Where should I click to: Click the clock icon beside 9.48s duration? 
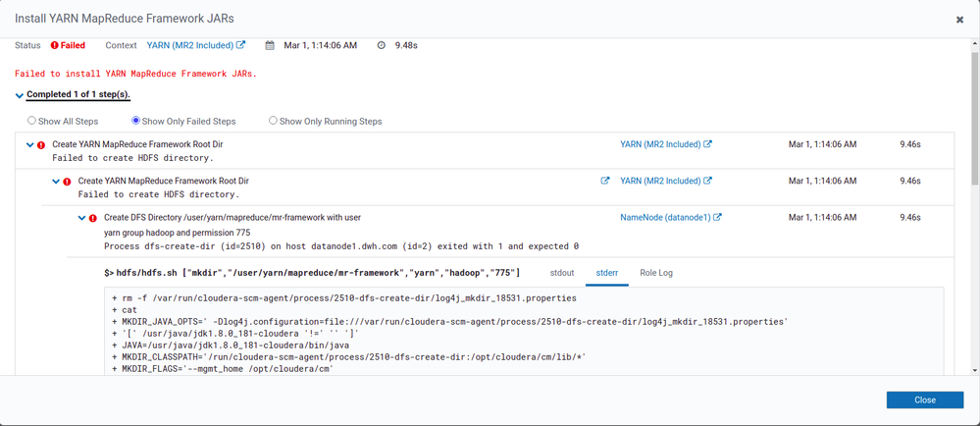click(x=382, y=45)
